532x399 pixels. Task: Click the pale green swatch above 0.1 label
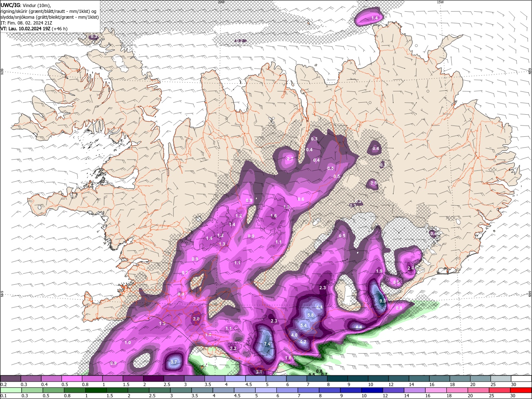pos(11,390)
